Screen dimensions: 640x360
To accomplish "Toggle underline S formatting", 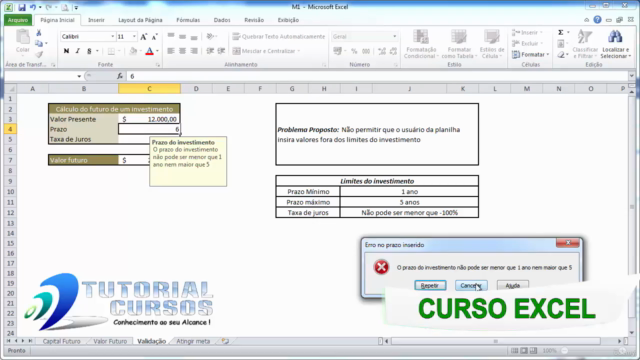I will (89, 51).
